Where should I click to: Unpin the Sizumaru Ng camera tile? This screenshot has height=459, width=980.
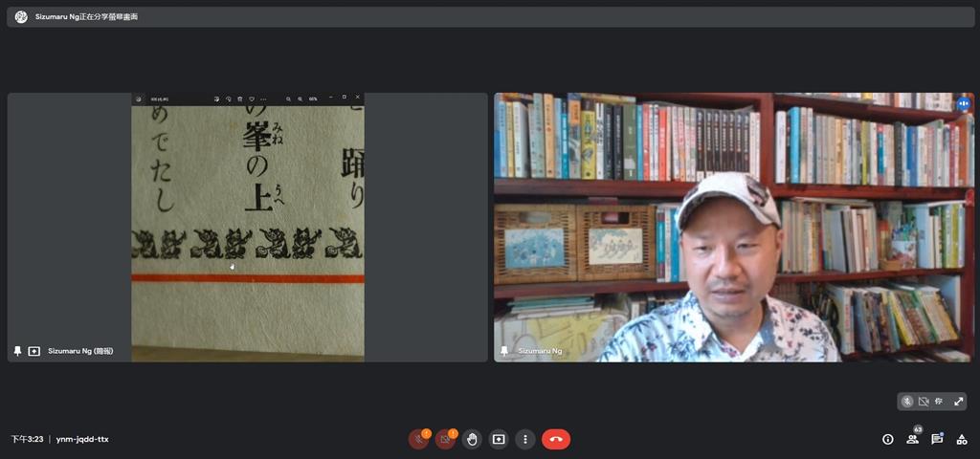point(504,351)
